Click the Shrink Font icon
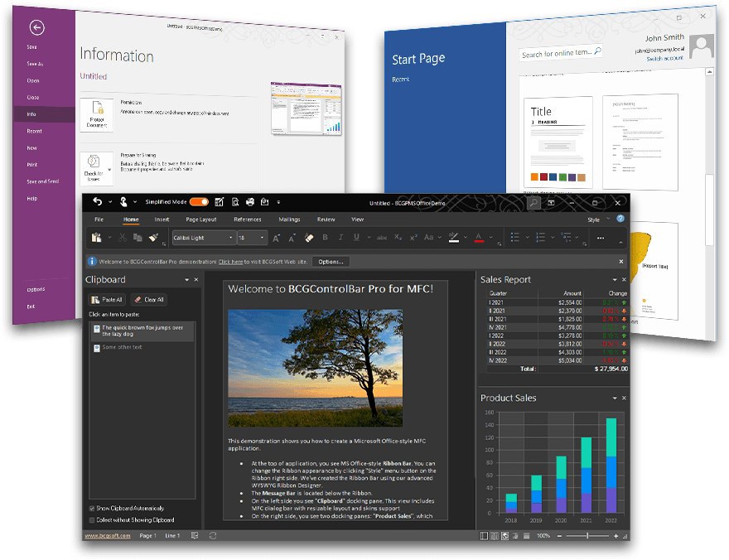Image resolution: width=729 pixels, height=560 pixels. [292, 238]
